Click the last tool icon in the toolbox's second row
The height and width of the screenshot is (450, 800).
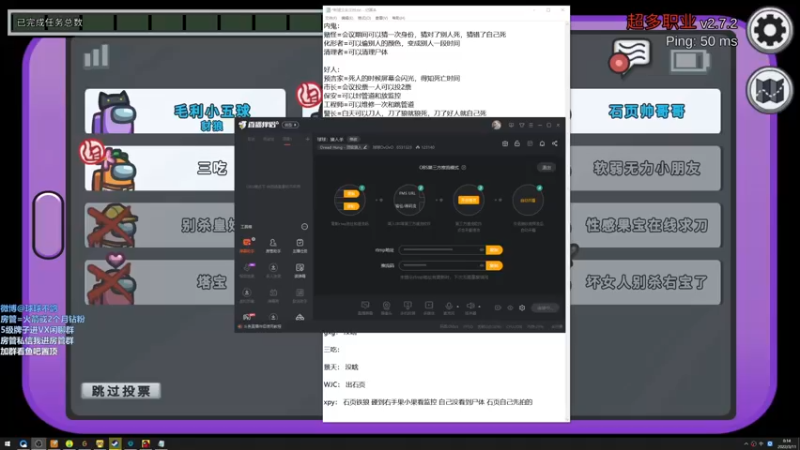coord(299,269)
